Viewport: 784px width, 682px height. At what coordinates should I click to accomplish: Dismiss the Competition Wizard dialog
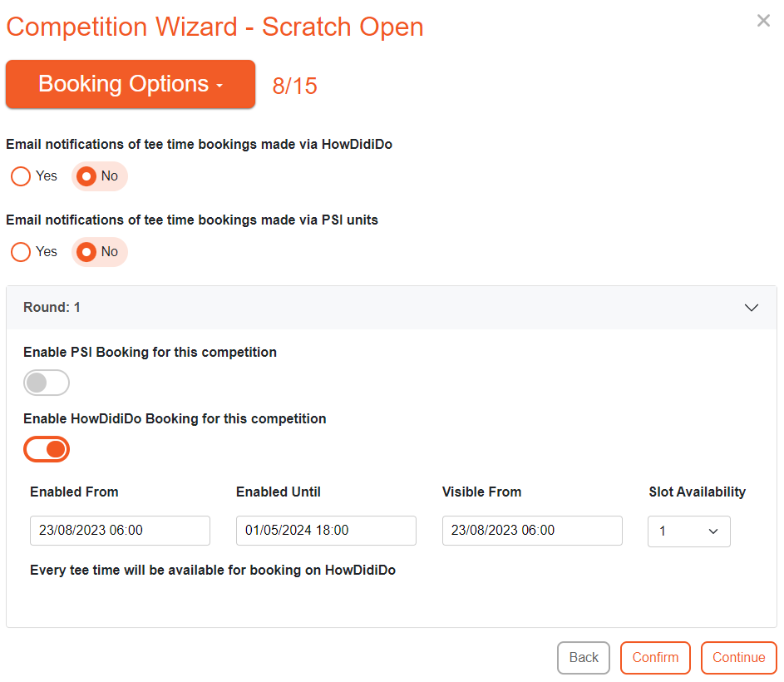pos(763,20)
